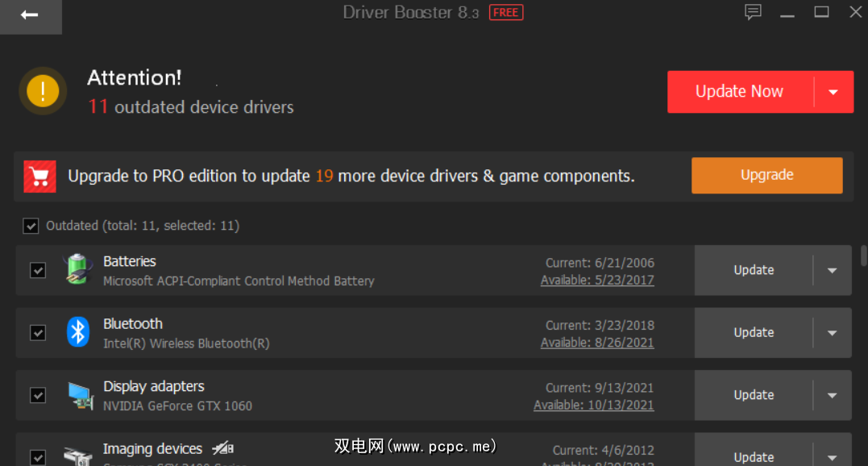Maximize the Driver Booster window
This screenshot has width=868, height=466.
coord(821,11)
